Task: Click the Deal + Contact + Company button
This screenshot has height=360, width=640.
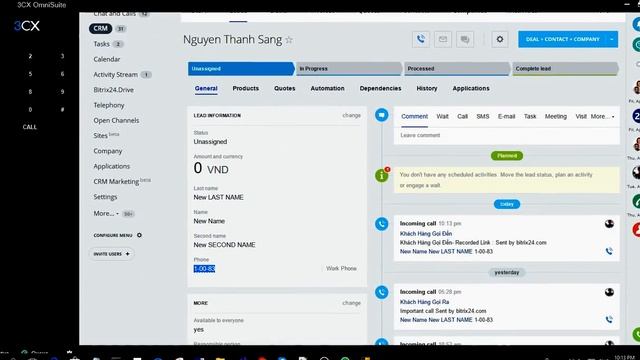Action: pos(562,40)
